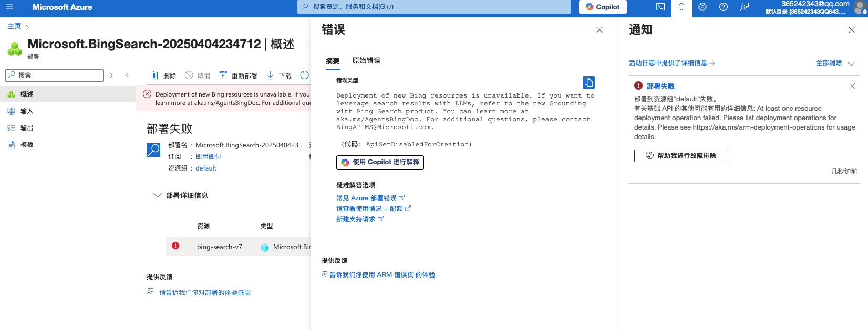This screenshot has height=330, width=868.
Task: Open 常见 Azure 部署错误 link
Action: click(370, 198)
